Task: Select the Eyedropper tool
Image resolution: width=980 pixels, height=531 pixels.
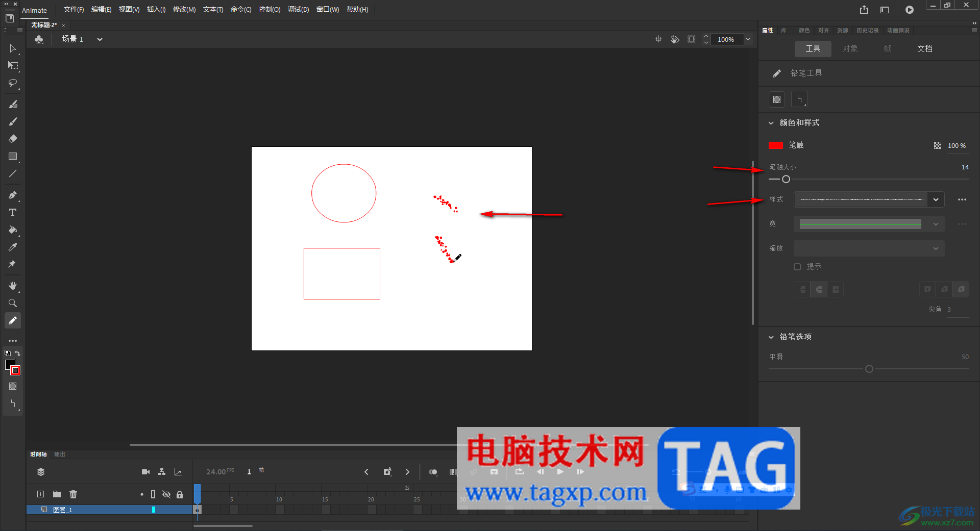Action: [x=13, y=247]
